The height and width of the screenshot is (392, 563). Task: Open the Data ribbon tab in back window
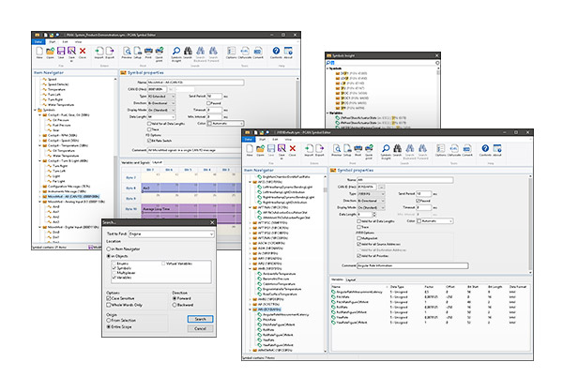[38, 40]
